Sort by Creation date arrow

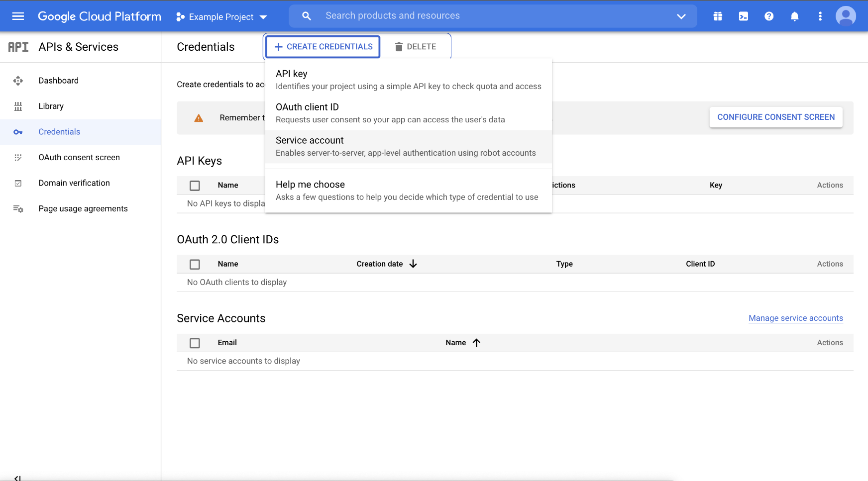tap(413, 264)
